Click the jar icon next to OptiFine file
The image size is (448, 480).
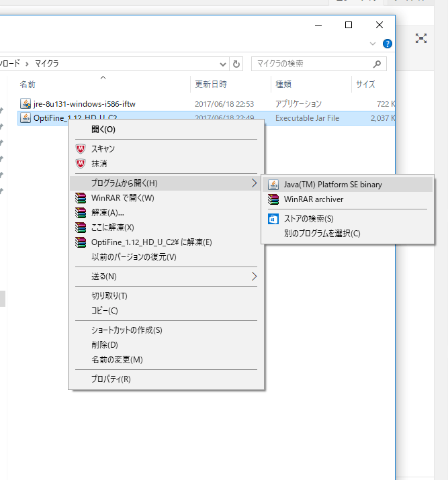coord(26,117)
